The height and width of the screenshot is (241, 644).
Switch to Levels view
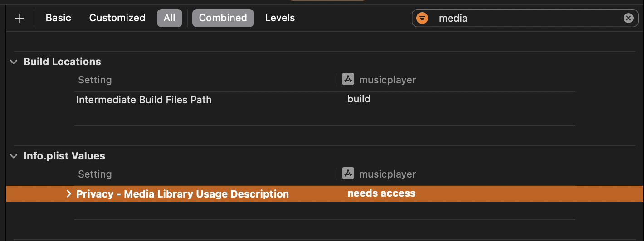[280, 18]
